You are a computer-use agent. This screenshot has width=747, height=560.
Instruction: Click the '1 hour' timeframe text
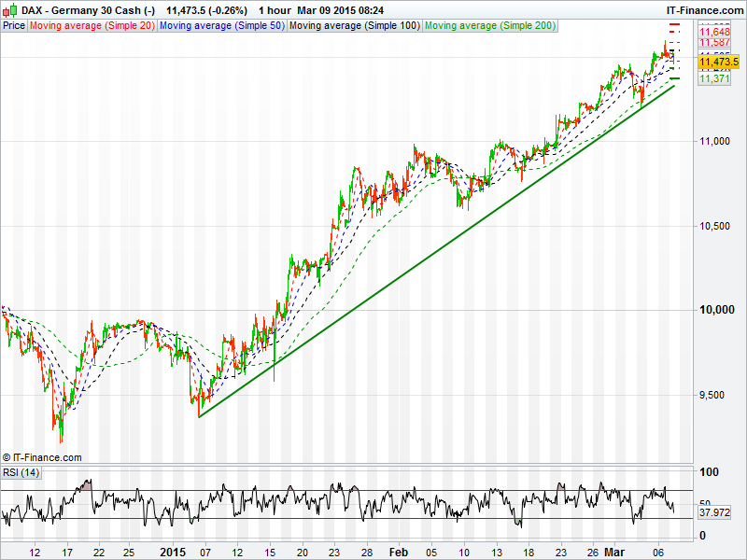coord(275,10)
